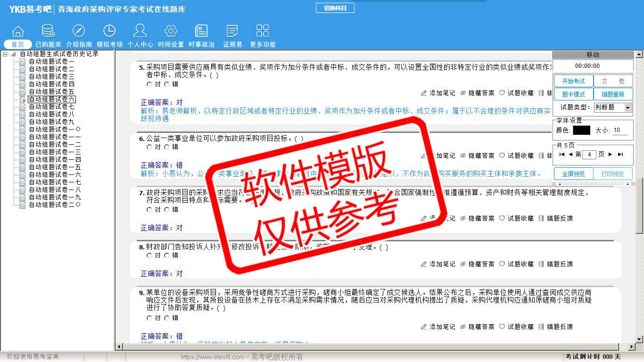Open 时间设置 gear icon

pos(171,32)
